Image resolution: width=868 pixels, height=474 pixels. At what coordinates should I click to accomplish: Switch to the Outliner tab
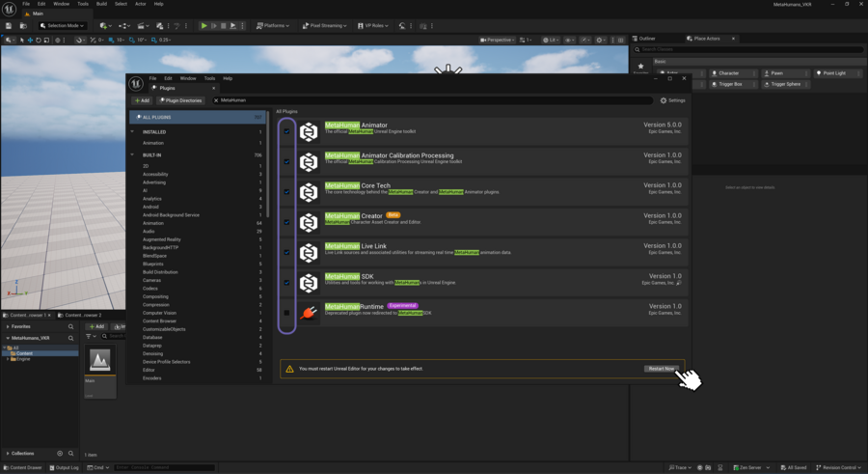[646, 39]
